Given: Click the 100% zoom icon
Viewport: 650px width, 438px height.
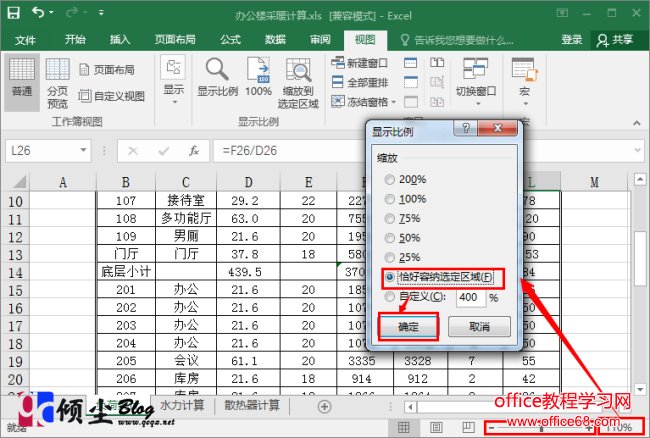Looking at the screenshot, I should [x=259, y=77].
